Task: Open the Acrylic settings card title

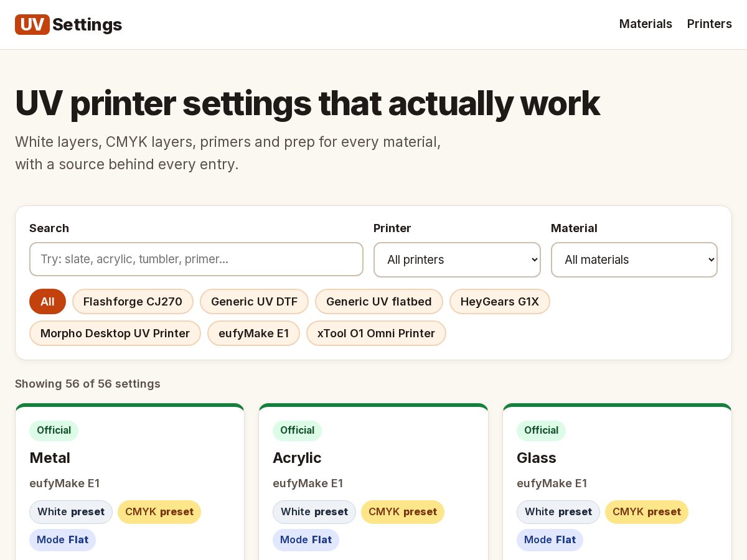Action: click(297, 458)
